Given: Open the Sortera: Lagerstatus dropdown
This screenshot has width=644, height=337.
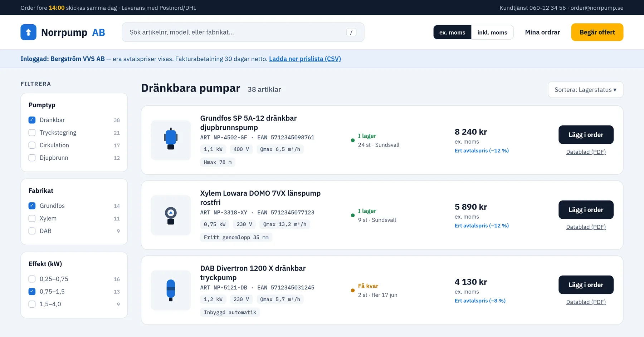Looking at the screenshot, I should pyautogui.click(x=585, y=90).
